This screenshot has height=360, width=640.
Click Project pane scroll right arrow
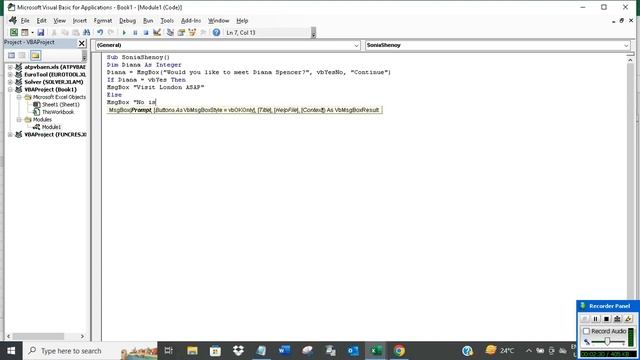[x=82, y=336]
